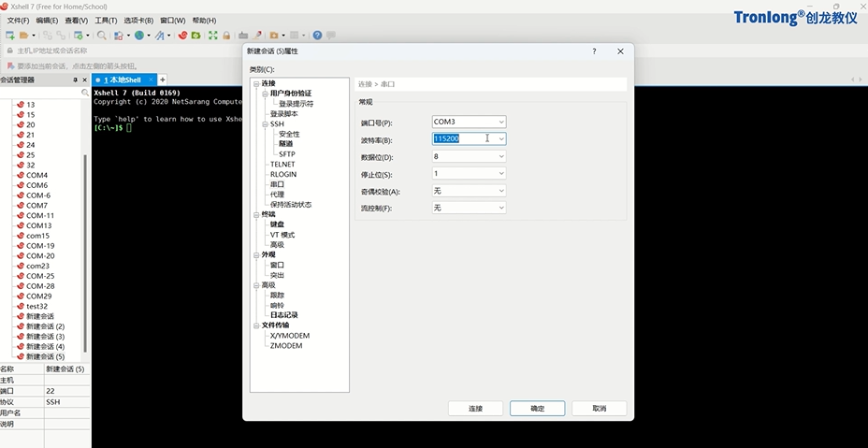Collapse the 高级 root tree category
The width and height of the screenshot is (868, 448).
tap(256, 285)
